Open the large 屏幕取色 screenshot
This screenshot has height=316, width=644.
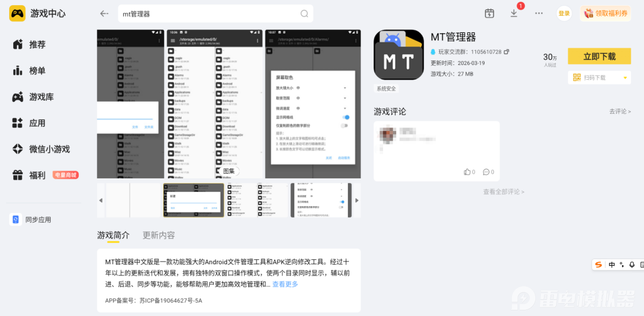point(313,104)
